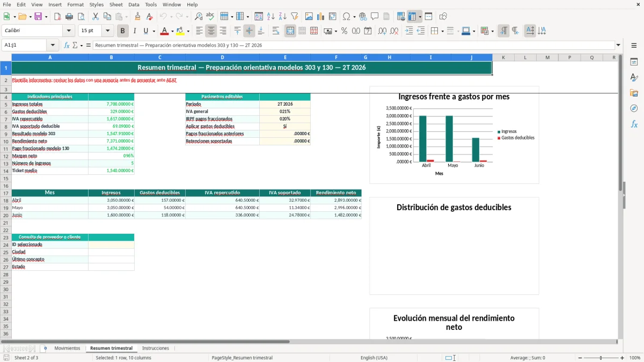This screenshot has height=362, width=644.
Task: Toggle Bold formatting
Action: click(123, 31)
